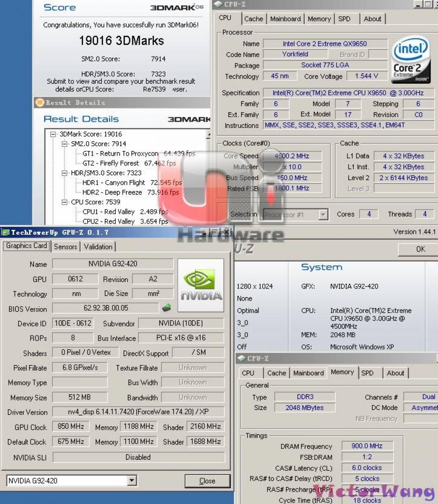Click the FSB:DRAM 1:2 ratio value
This screenshot has width=438, height=504.
[x=367, y=457]
